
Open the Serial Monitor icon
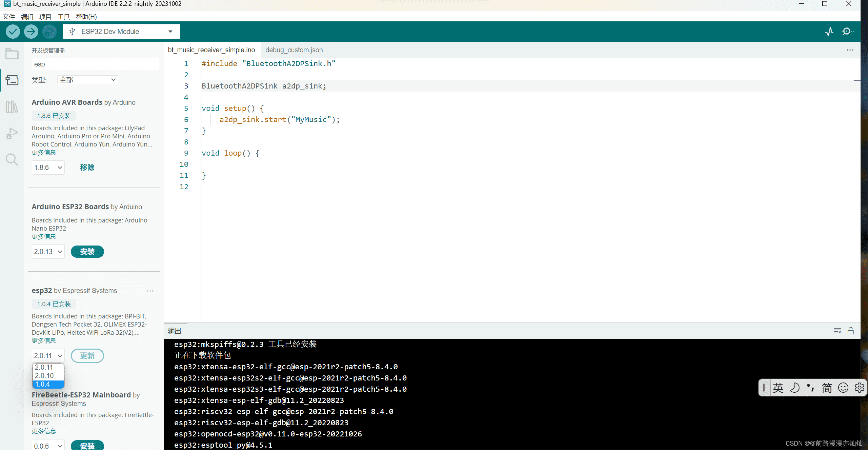847,32
